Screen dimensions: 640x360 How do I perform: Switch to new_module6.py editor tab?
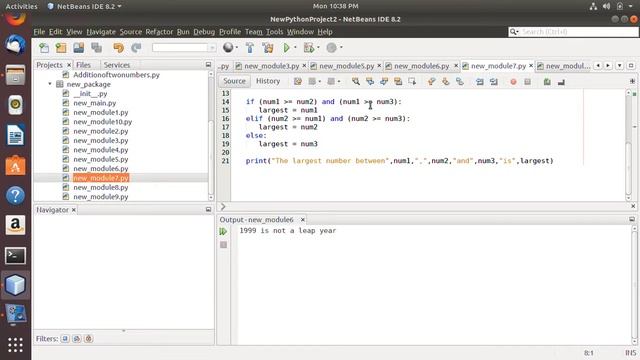pos(421,66)
